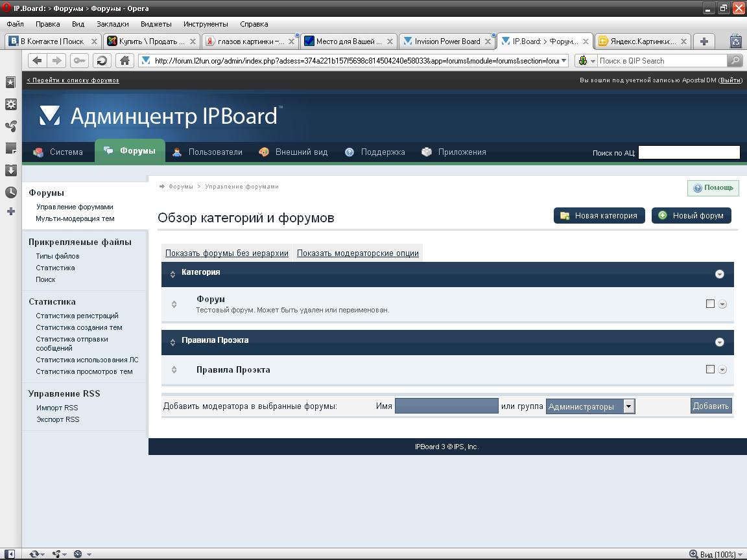The height and width of the screenshot is (560, 747).
Task: Open Статистика регистраций sidebar link
Action: point(77,316)
